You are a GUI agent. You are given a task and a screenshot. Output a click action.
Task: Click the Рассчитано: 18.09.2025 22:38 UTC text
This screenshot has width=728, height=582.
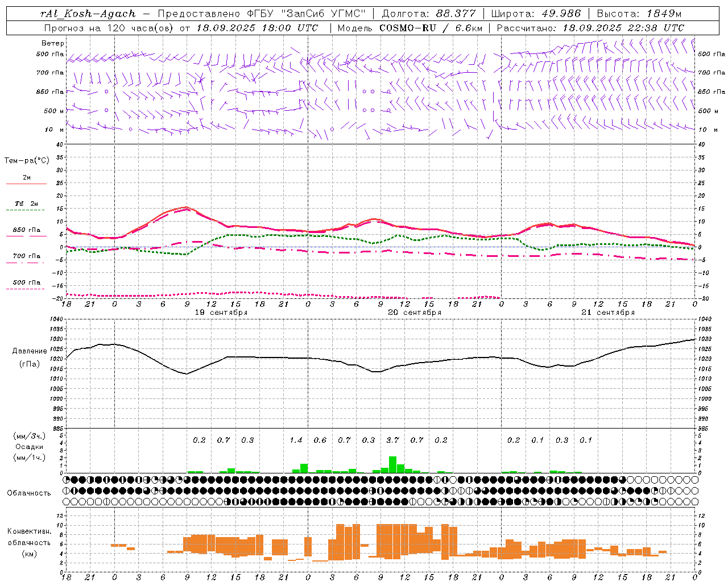point(590,28)
